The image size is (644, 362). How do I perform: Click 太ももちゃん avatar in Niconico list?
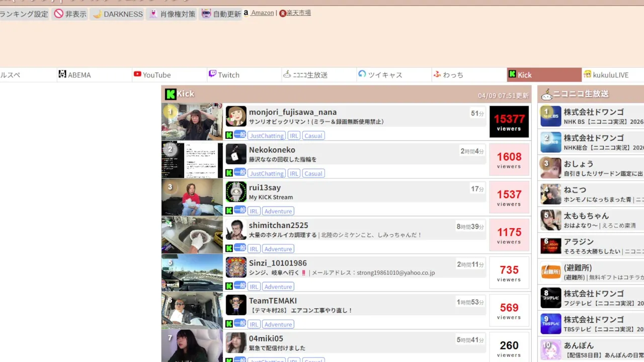[x=550, y=220]
